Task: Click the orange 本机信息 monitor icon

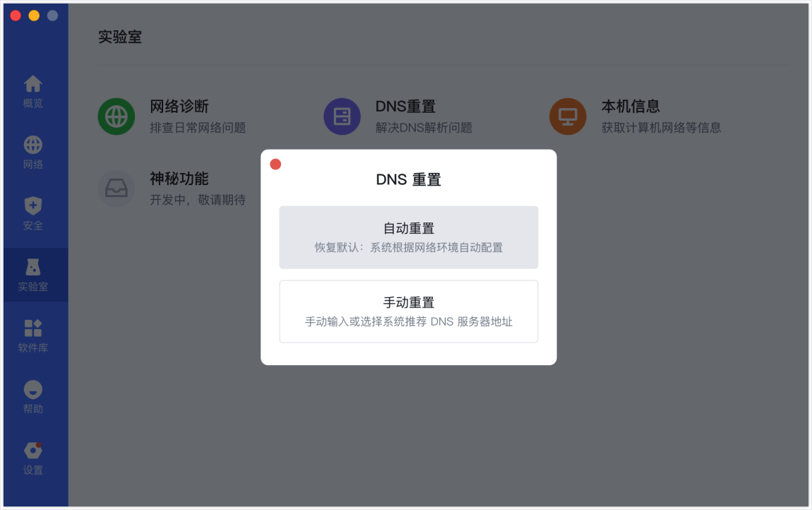Action: [x=568, y=117]
